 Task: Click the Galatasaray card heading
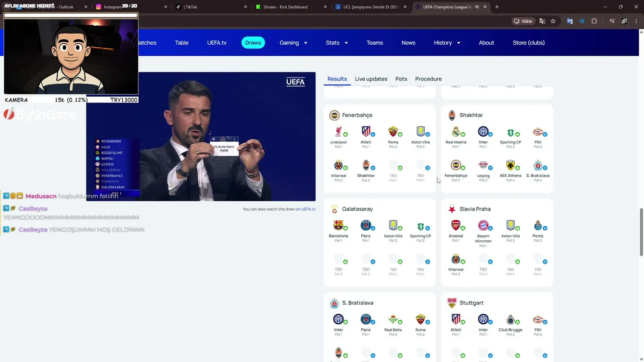click(x=357, y=209)
